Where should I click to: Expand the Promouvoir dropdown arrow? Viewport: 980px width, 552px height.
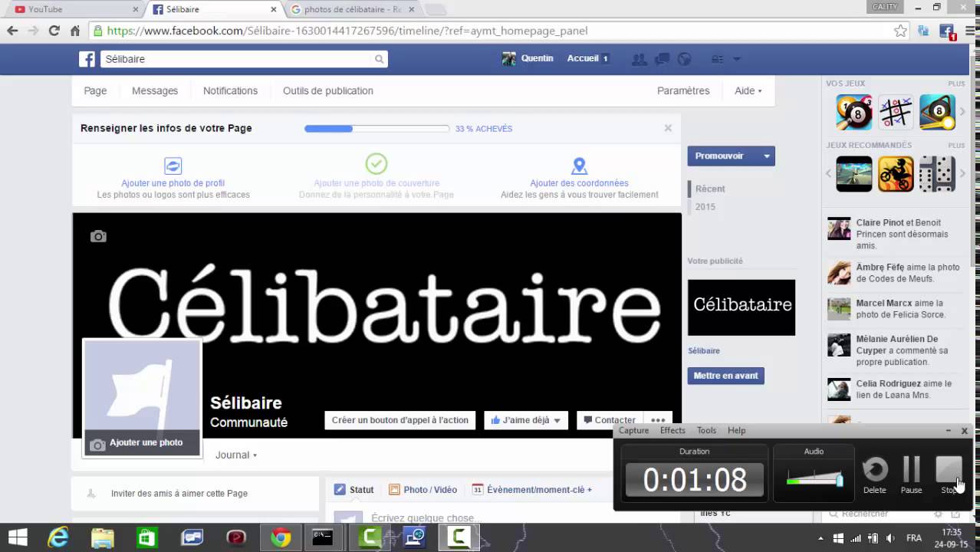click(x=766, y=156)
